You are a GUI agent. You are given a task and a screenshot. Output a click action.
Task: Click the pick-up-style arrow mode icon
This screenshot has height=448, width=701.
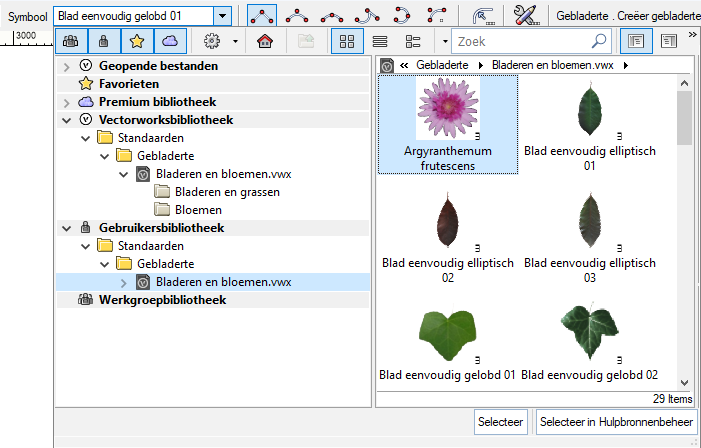(483, 16)
